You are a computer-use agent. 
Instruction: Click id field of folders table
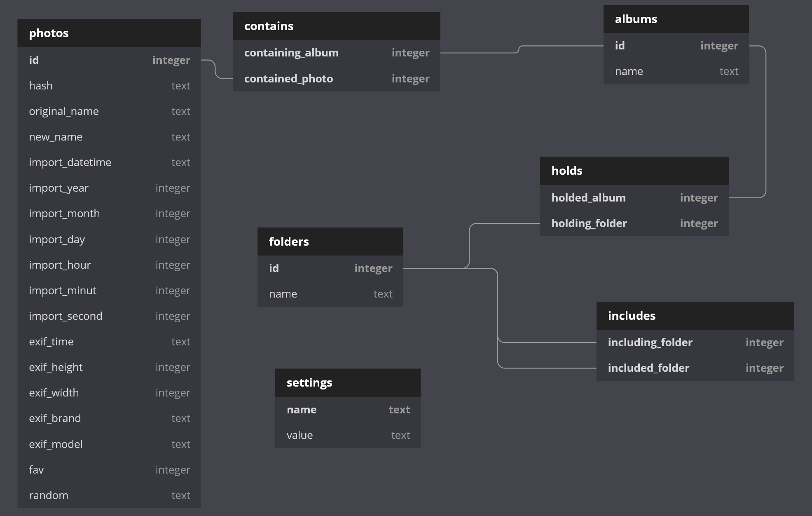click(x=330, y=268)
